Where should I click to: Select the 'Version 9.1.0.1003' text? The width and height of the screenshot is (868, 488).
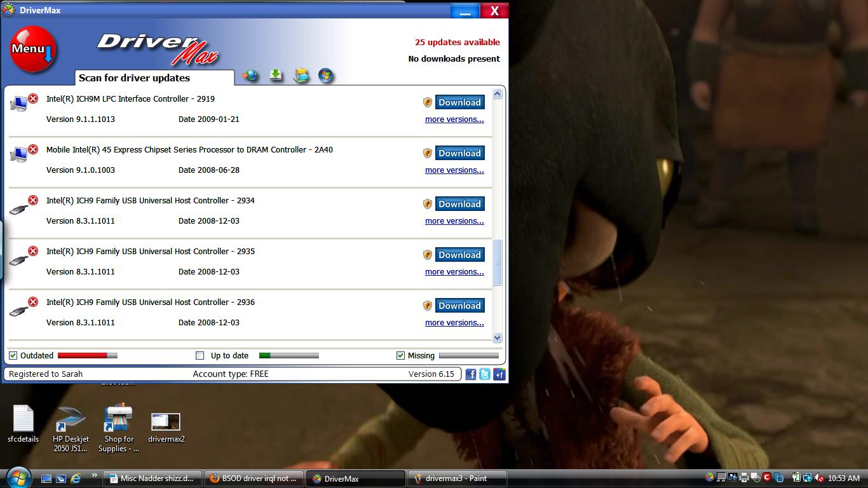pyautogui.click(x=81, y=170)
